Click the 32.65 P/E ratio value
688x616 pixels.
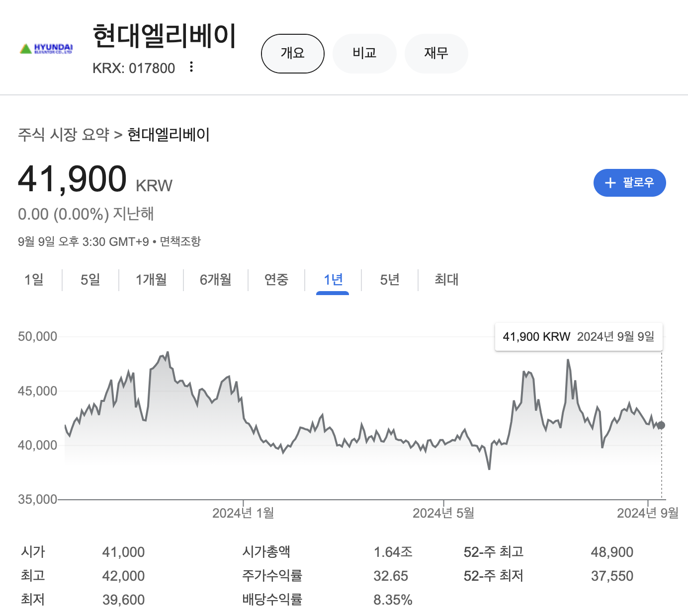pos(391,576)
